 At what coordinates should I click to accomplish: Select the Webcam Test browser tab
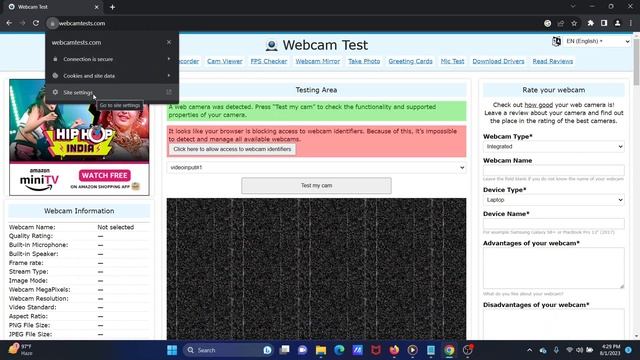tap(53, 7)
